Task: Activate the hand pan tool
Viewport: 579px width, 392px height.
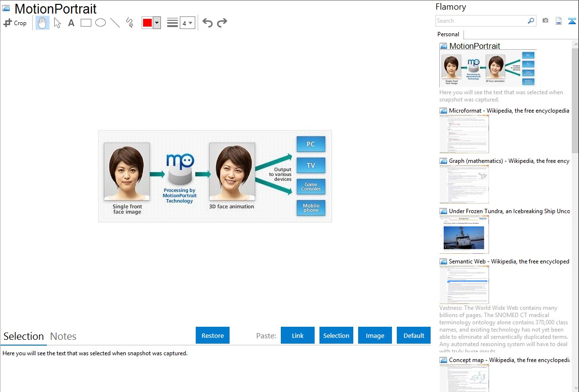Action: pyautogui.click(x=43, y=23)
